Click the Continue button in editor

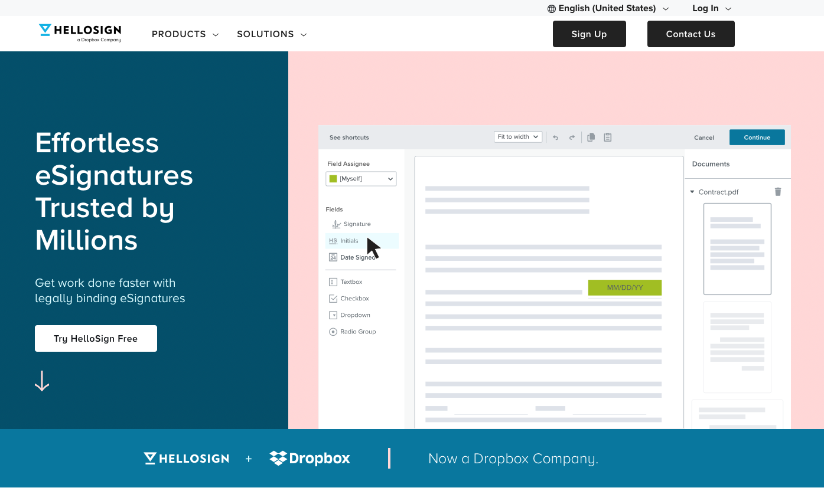click(x=757, y=138)
